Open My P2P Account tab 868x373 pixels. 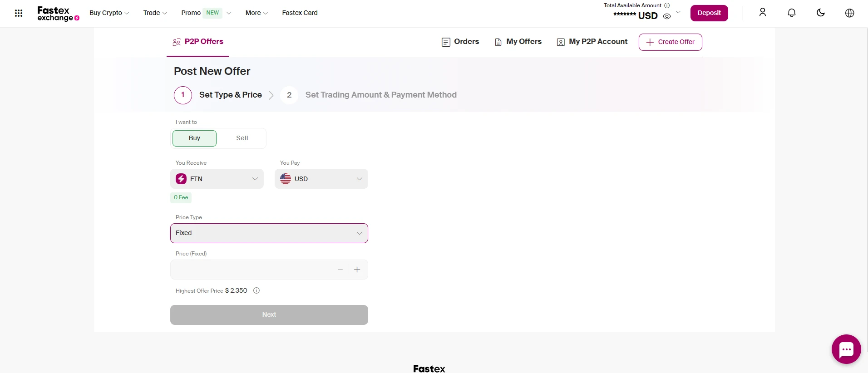point(592,42)
